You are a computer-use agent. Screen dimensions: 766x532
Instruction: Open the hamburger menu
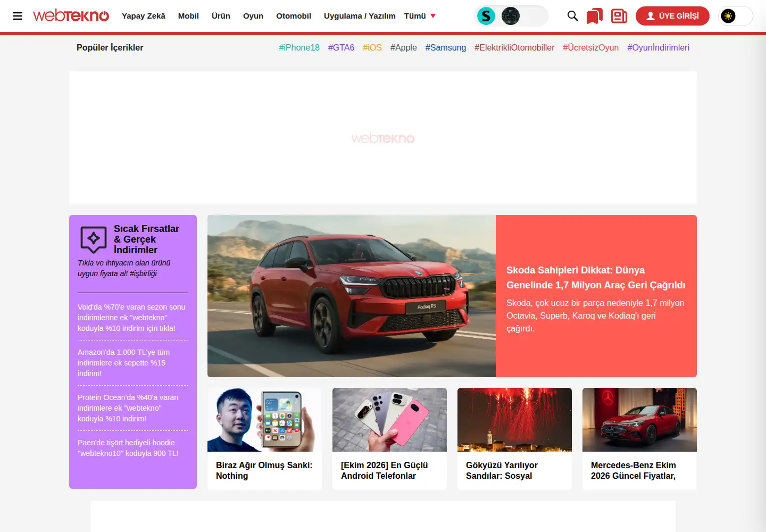click(18, 16)
